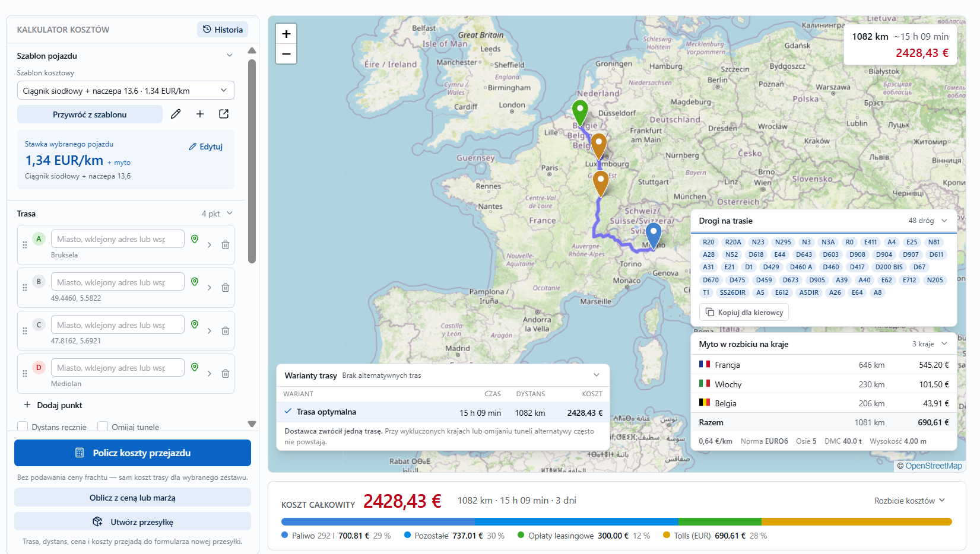Collapse the Warianty trasy panel
This screenshot has width=980, height=554.
pos(597,375)
